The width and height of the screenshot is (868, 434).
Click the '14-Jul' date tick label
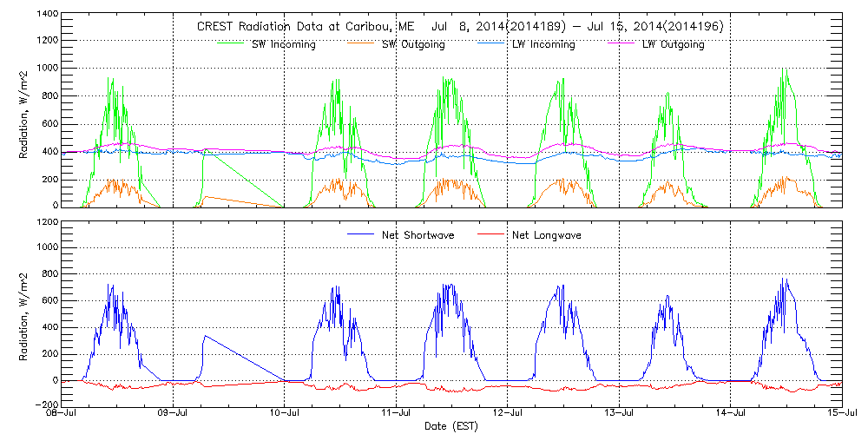coord(731,414)
